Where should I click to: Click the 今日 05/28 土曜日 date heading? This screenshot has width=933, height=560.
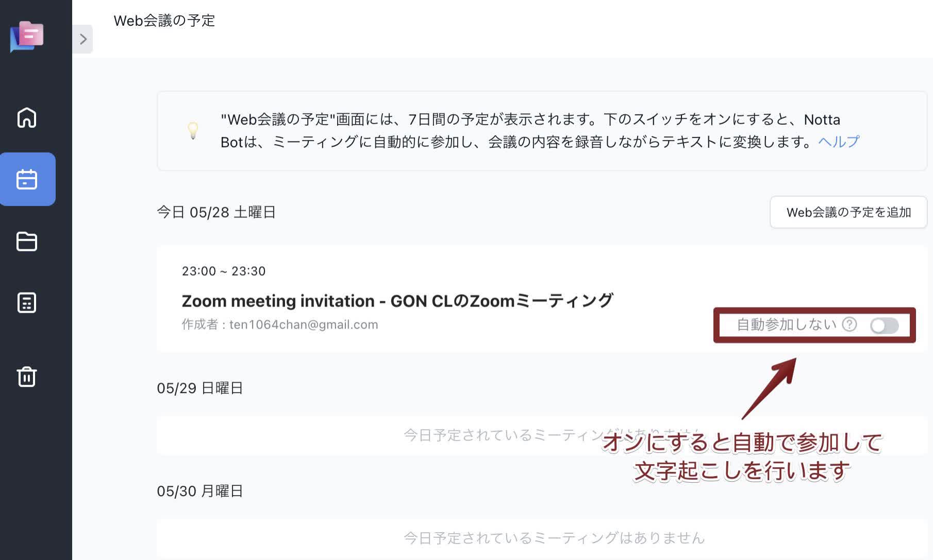216,212
